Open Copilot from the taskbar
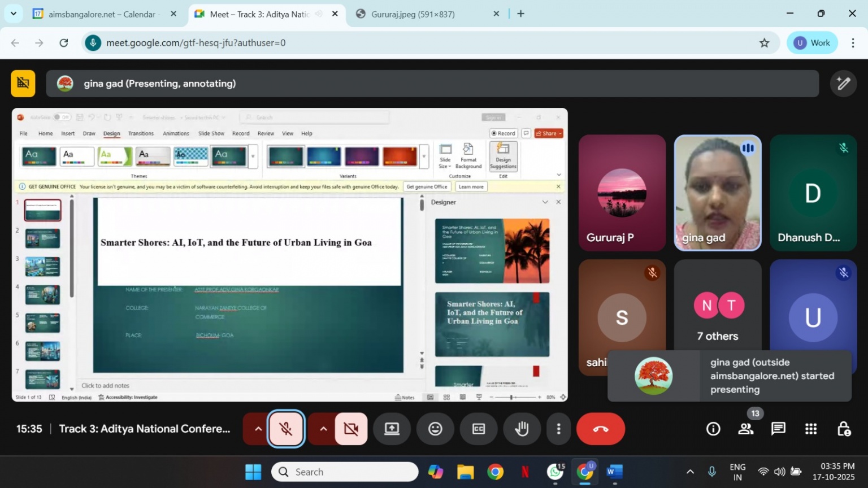This screenshot has width=868, height=488. [435, 472]
